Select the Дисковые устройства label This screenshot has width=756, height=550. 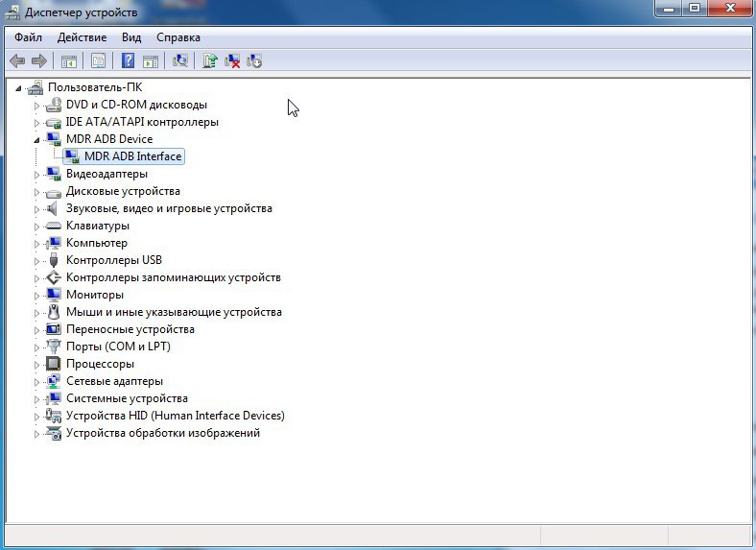tap(123, 191)
